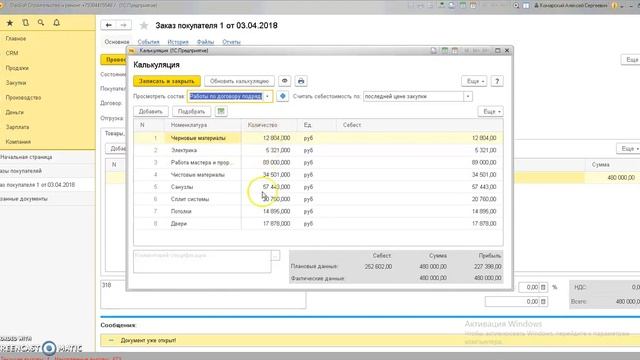Click the Добавить button in Калькуляция
640x360 pixels.
click(150, 111)
